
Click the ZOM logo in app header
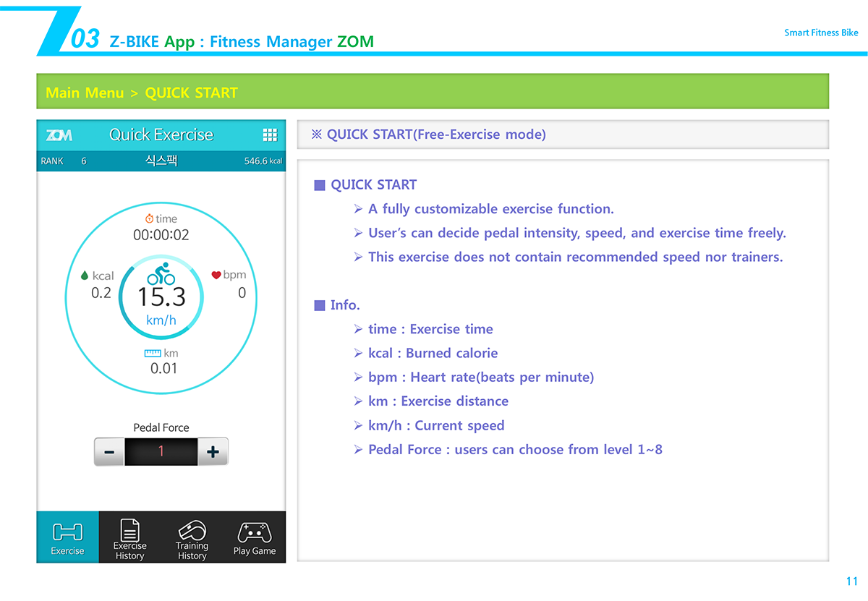pos(59,135)
